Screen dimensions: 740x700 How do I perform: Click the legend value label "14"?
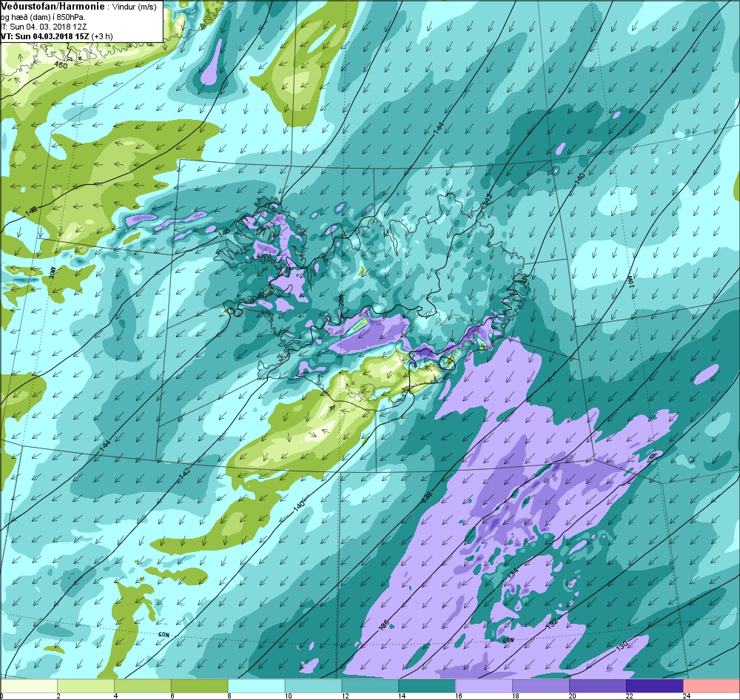pos(402,696)
